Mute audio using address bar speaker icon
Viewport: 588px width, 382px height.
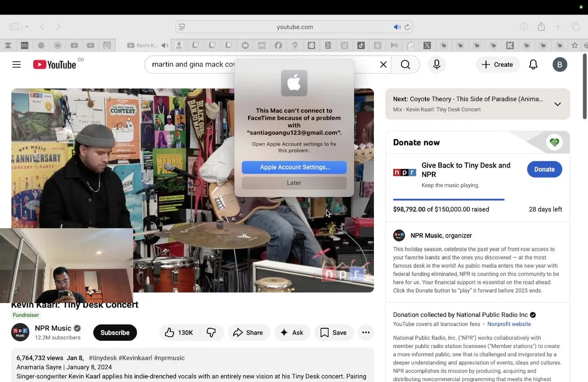pyautogui.click(x=397, y=27)
